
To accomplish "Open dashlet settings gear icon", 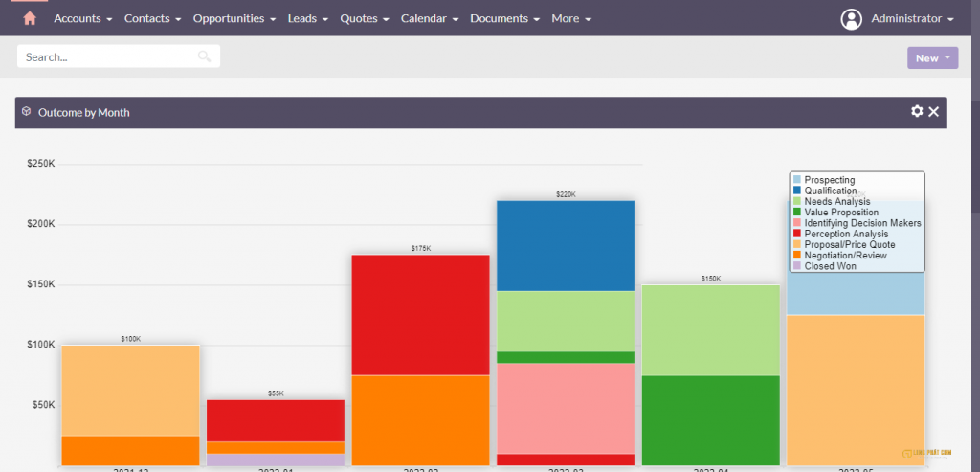I will 917,112.
